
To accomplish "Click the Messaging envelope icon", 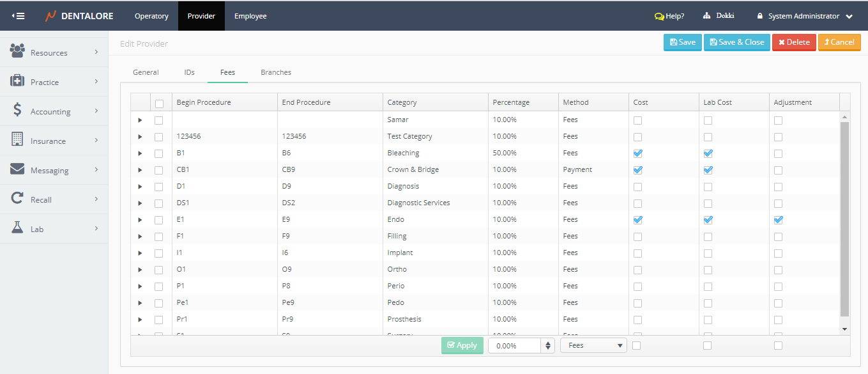I will click(17, 169).
